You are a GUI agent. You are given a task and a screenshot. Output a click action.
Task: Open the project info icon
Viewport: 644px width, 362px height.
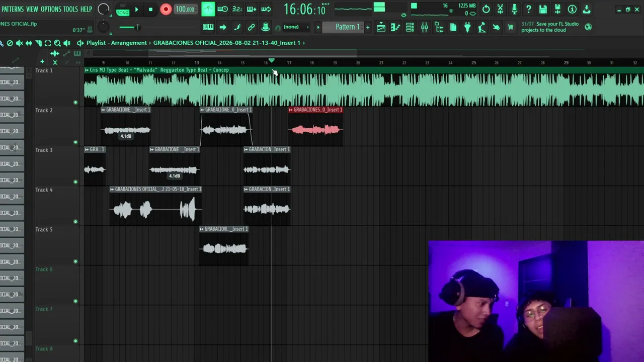pos(572,9)
